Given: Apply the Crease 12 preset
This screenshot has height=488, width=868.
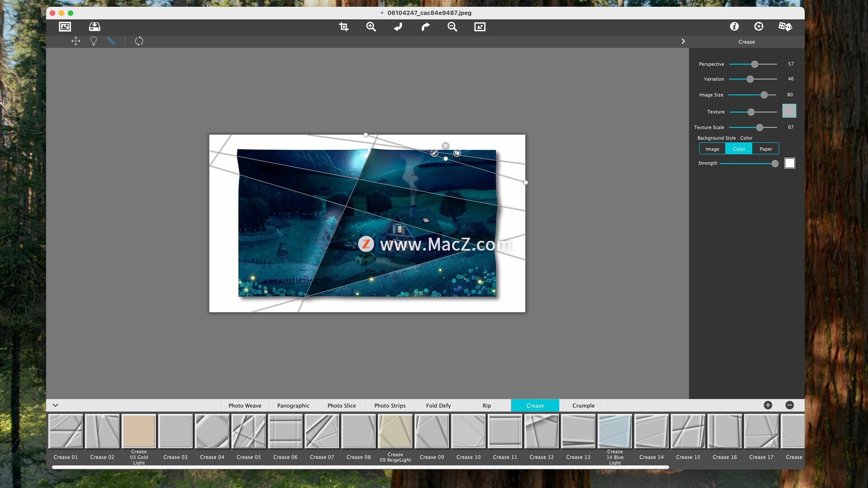Looking at the screenshot, I should [542, 431].
